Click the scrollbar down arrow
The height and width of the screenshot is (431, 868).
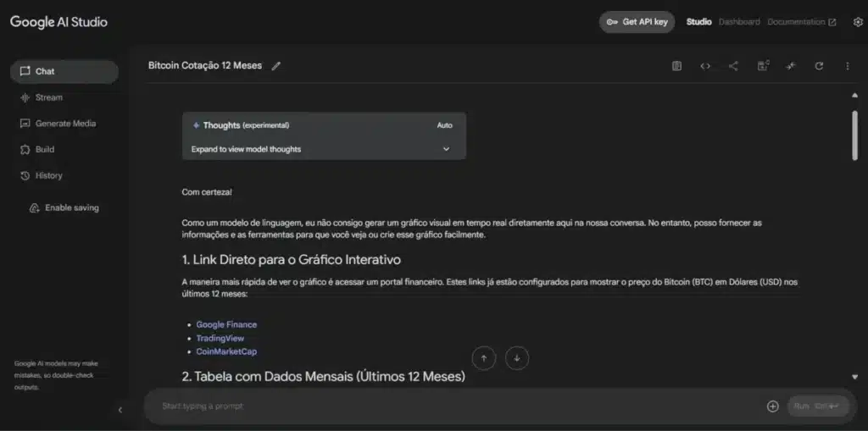click(x=854, y=377)
